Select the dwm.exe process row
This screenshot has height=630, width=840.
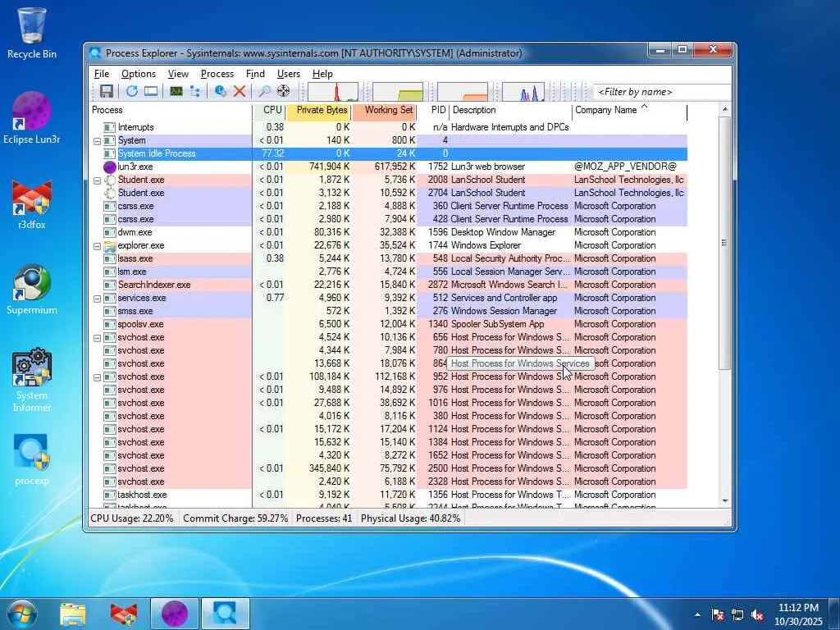[388, 232]
